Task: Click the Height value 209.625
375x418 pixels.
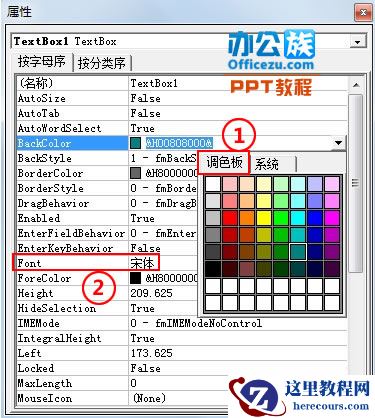Action: (x=152, y=293)
